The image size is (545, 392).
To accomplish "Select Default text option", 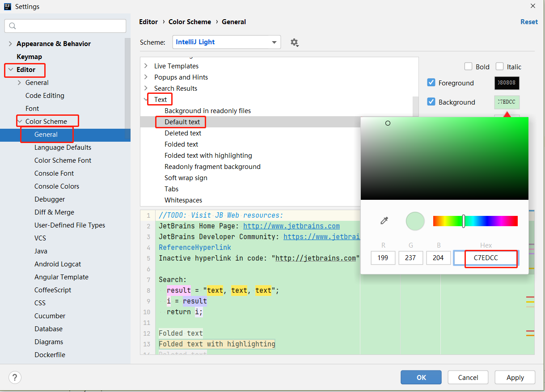I will [x=182, y=122].
